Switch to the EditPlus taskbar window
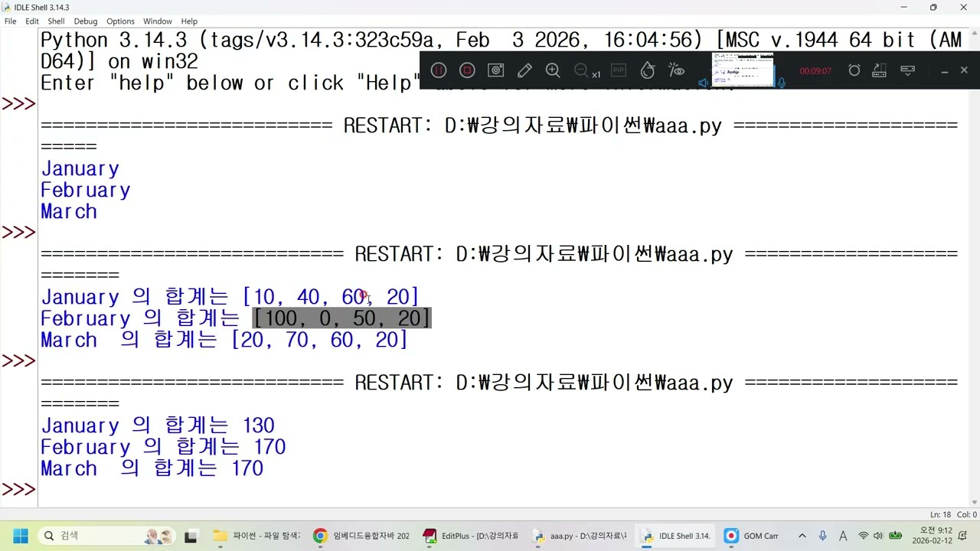Screen dimensions: 980x551 [x=471, y=536]
